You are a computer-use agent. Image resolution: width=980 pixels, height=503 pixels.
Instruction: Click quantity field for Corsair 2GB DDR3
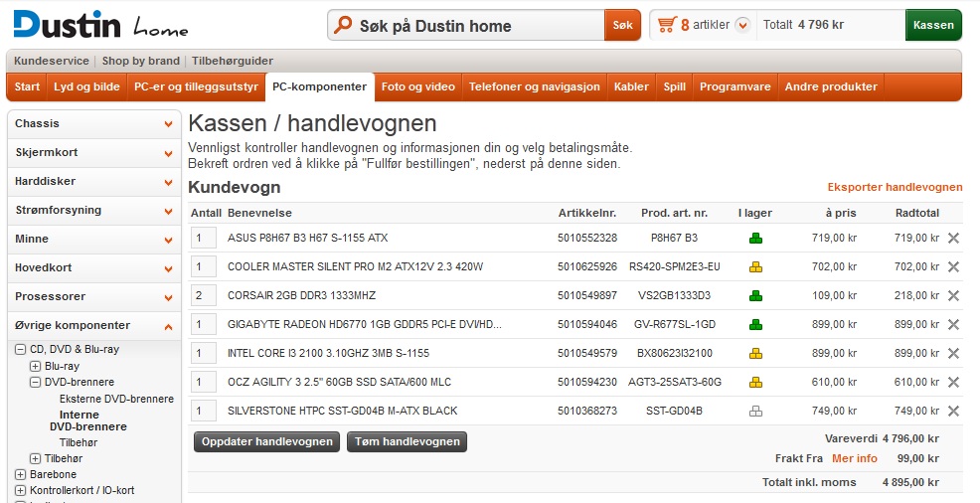tap(203, 295)
